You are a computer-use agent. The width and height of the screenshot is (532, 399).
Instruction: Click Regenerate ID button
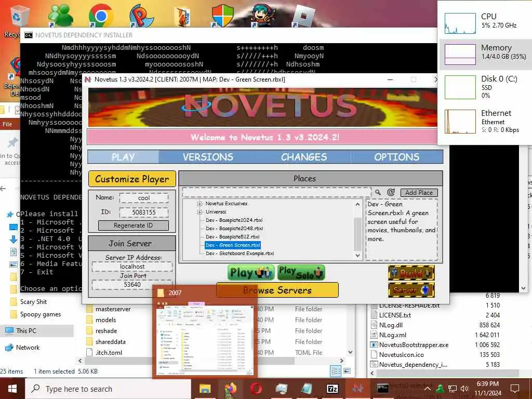coord(134,225)
